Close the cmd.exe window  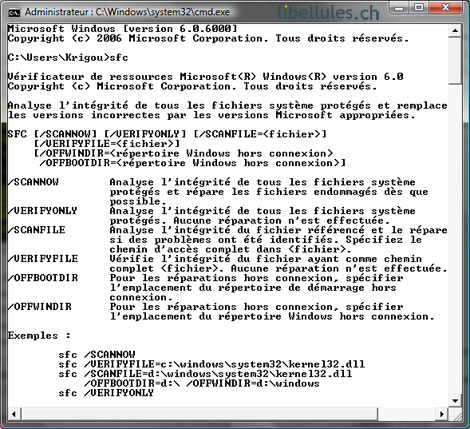[x=445, y=7]
